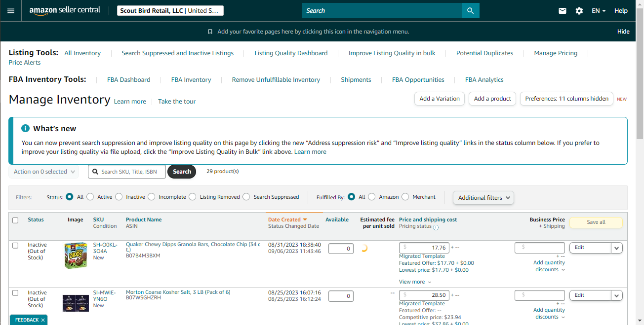Open Improve Listing Quality in bulk

[x=392, y=53]
